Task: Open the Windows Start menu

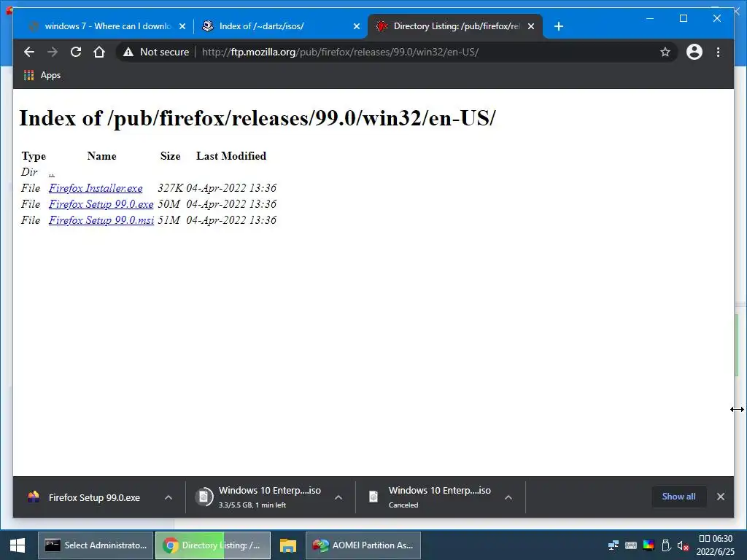Action: (18, 545)
